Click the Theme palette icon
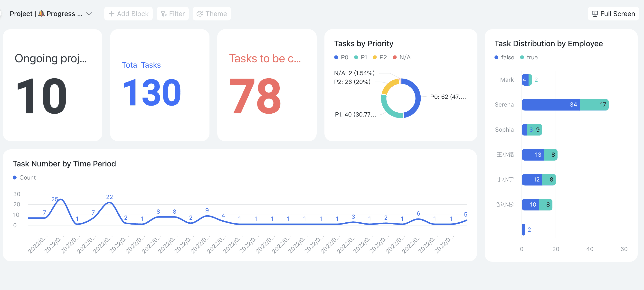644x290 pixels. point(200,14)
